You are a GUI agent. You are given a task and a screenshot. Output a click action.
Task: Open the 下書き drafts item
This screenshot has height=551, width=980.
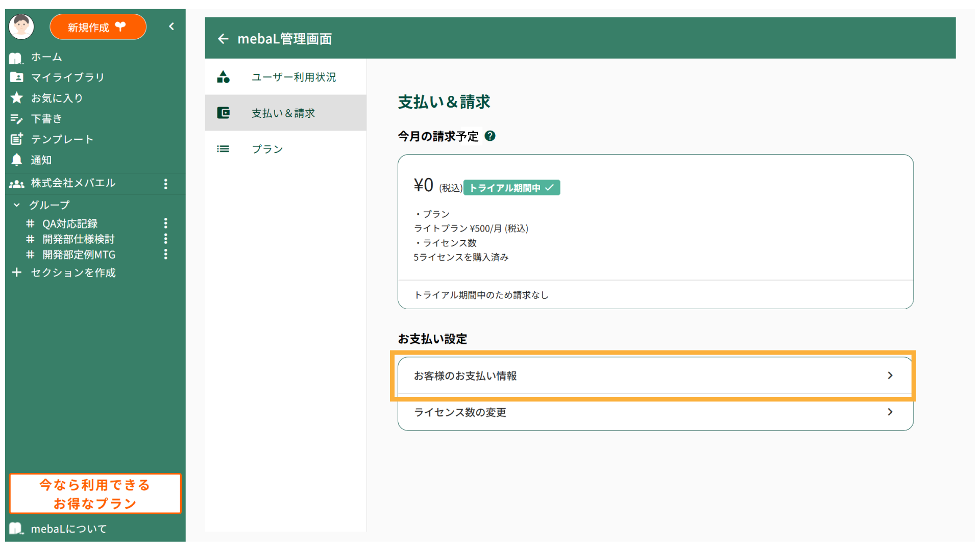click(x=46, y=119)
